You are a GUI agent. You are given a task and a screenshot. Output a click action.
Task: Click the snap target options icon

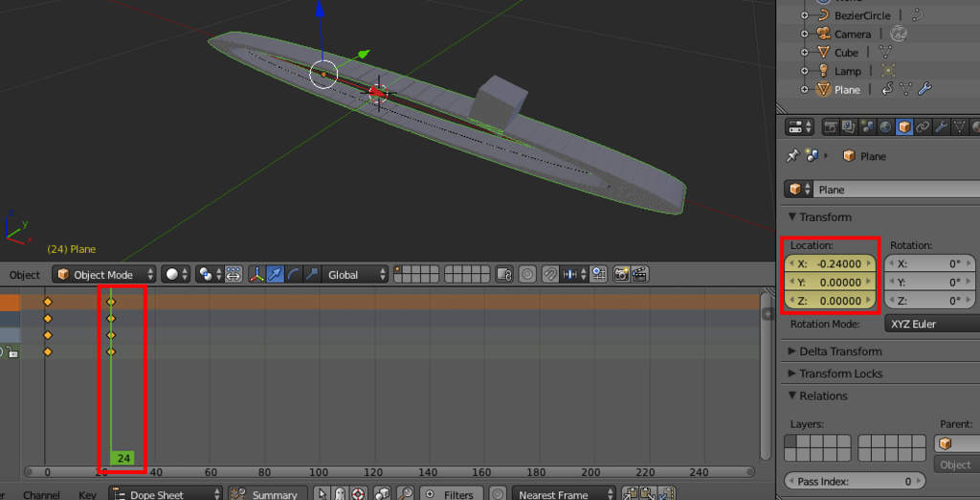pos(599,275)
